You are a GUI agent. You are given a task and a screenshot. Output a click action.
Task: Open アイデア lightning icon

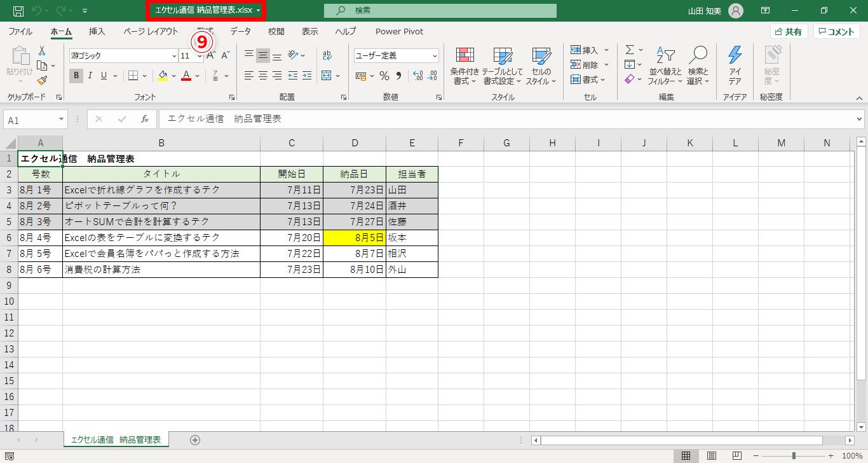(735, 65)
